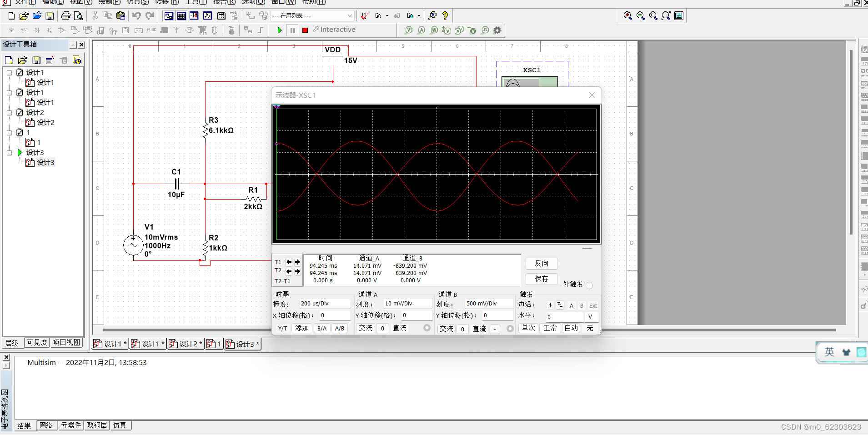Open the 项目视图 tab in design toolbox

tap(66, 342)
